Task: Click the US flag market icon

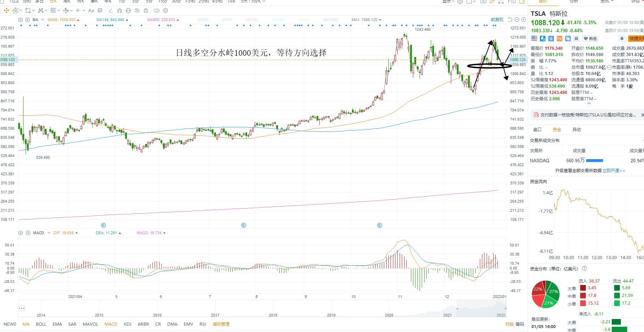Action: pyautogui.click(x=534, y=39)
